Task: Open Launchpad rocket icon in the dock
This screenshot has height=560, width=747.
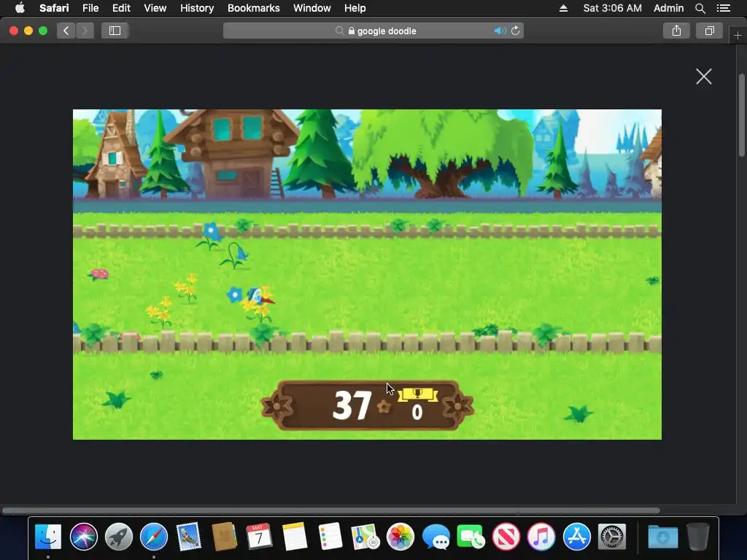Action: point(119,537)
